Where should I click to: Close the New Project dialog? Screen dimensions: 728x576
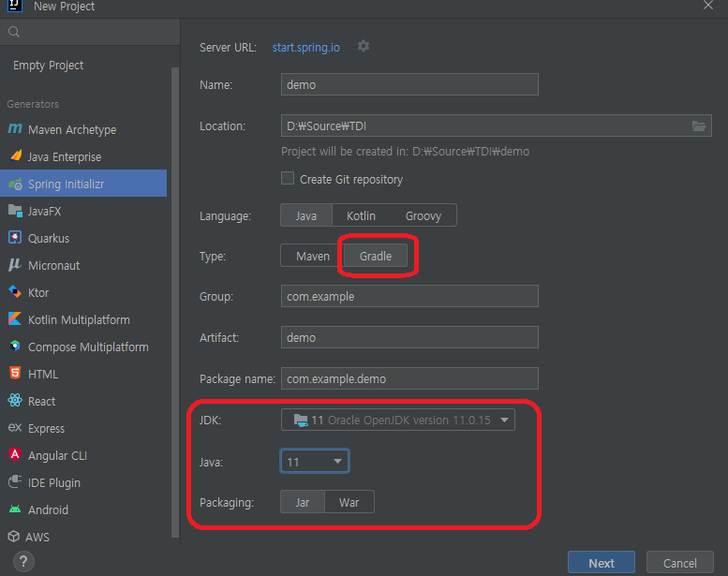click(708, 6)
